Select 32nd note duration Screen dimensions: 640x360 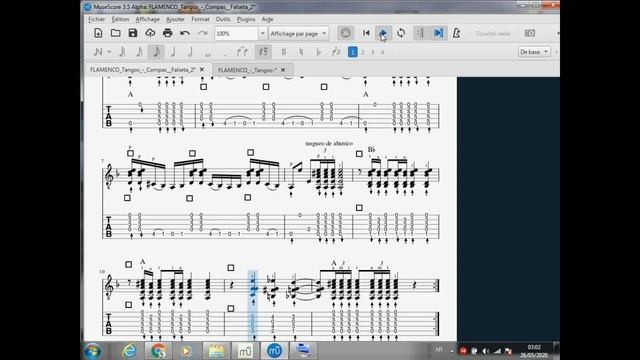[122, 52]
